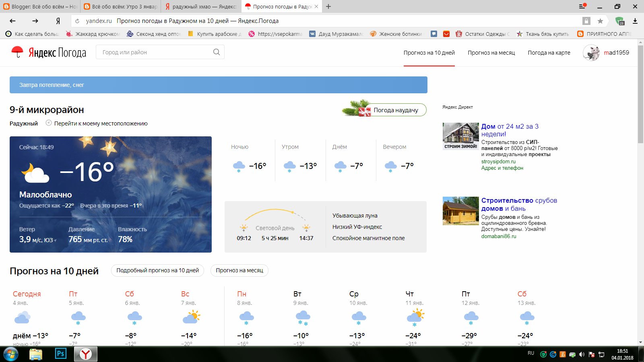The image size is (644, 362).
Task: Open the 'Строительство срубов домов и бань' ad link
Action: click(x=519, y=204)
